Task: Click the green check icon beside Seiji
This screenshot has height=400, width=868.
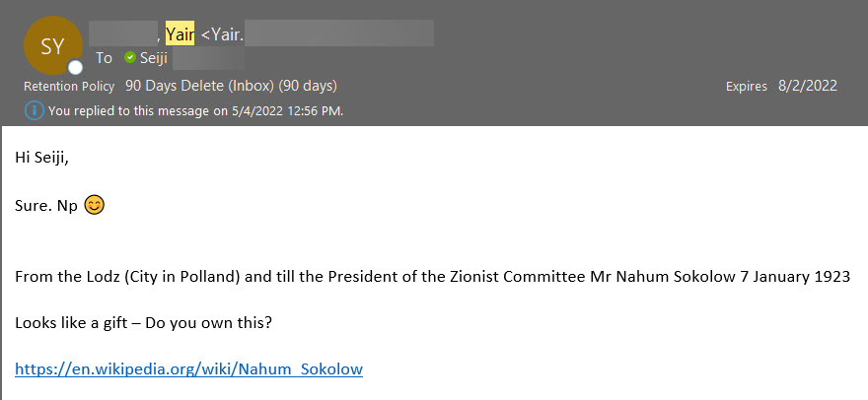Action: 129,58
